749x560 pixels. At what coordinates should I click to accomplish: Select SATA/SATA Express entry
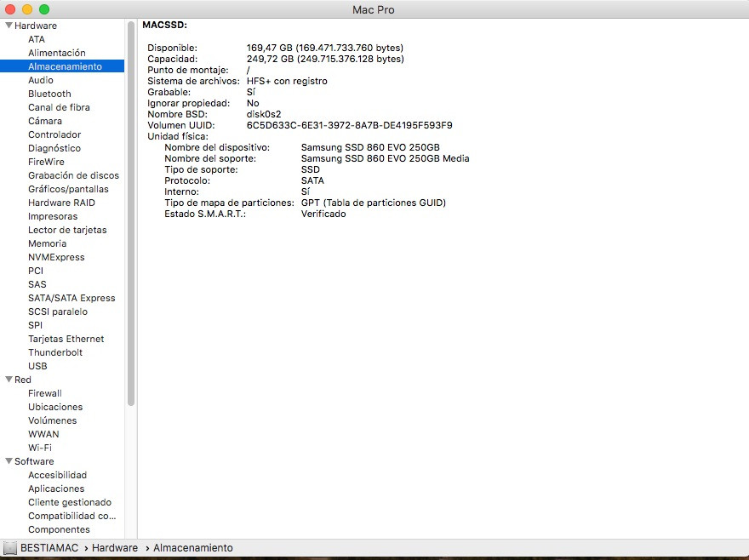pos(71,298)
